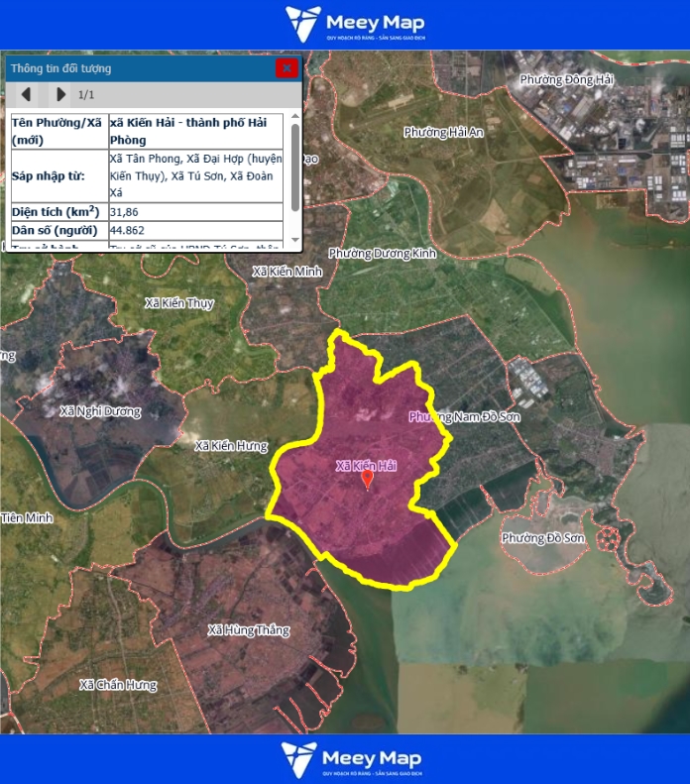Select the Phường Hải An area label

click(x=443, y=132)
